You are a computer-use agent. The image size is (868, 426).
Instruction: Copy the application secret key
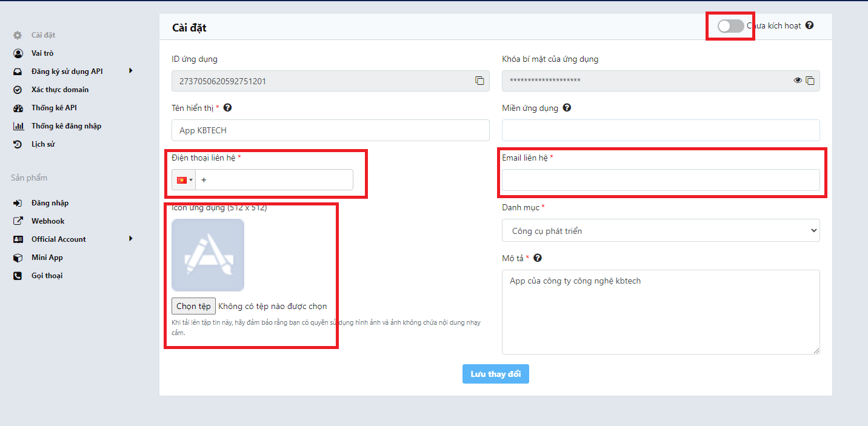(x=810, y=81)
